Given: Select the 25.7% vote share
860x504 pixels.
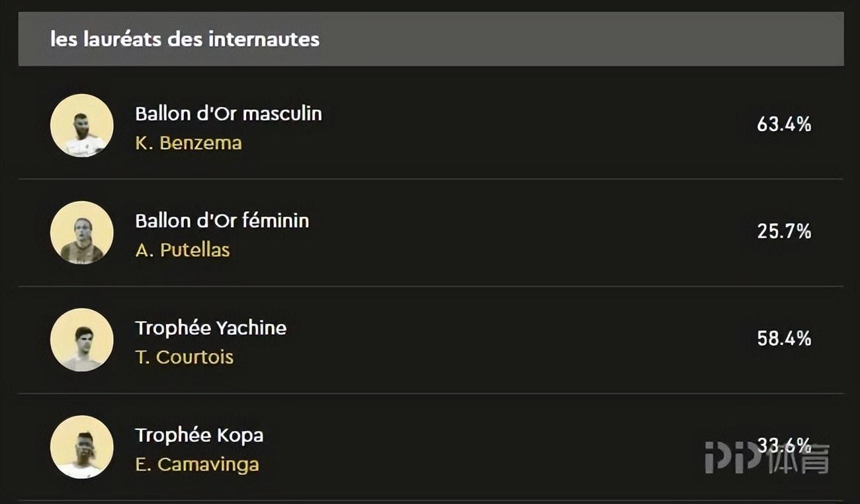Looking at the screenshot, I should point(784,231).
